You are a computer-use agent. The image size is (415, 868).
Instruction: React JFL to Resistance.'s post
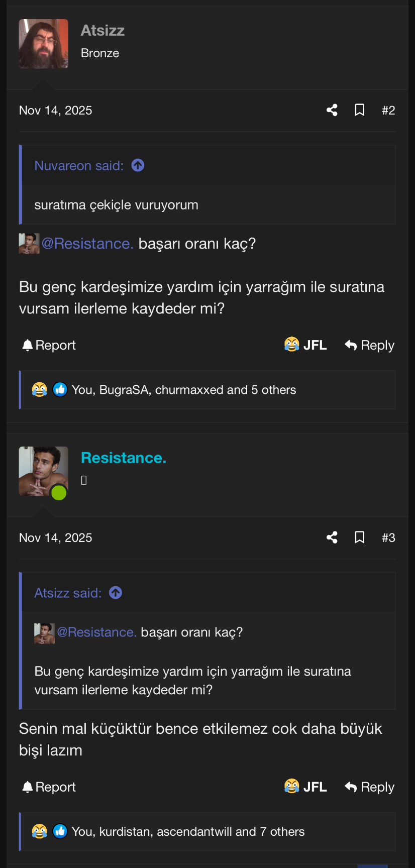305,787
